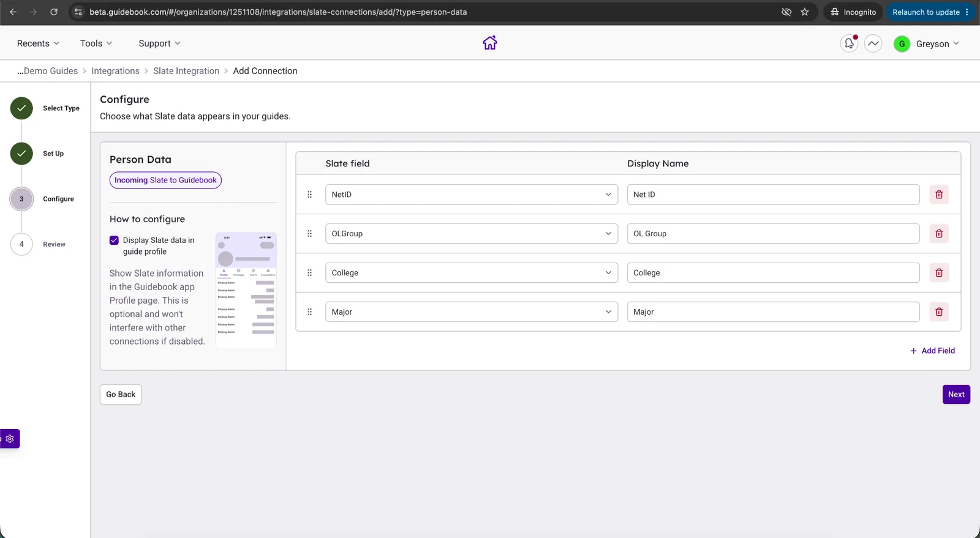Expand the Major Slate field dropdown
Screen dimensions: 980x538
pyautogui.click(x=472, y=312)
